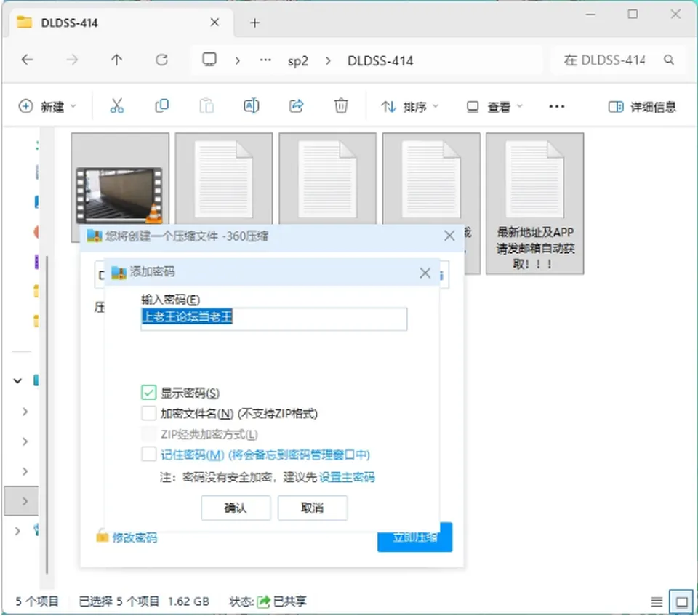The width and height of the screenshot is (698, 616).
Task: Click the Delete trash can icon
Action: tap(341, 106)
